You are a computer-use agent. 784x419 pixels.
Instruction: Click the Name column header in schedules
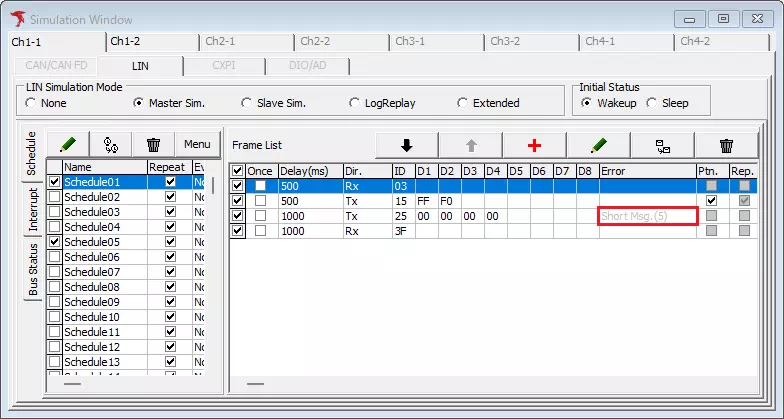[x=105, y=167]
